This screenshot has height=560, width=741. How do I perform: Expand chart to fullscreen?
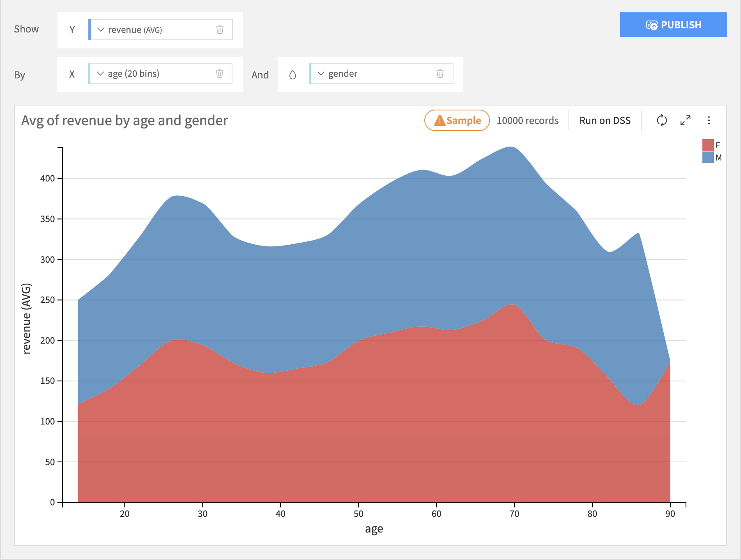(686, 120)
